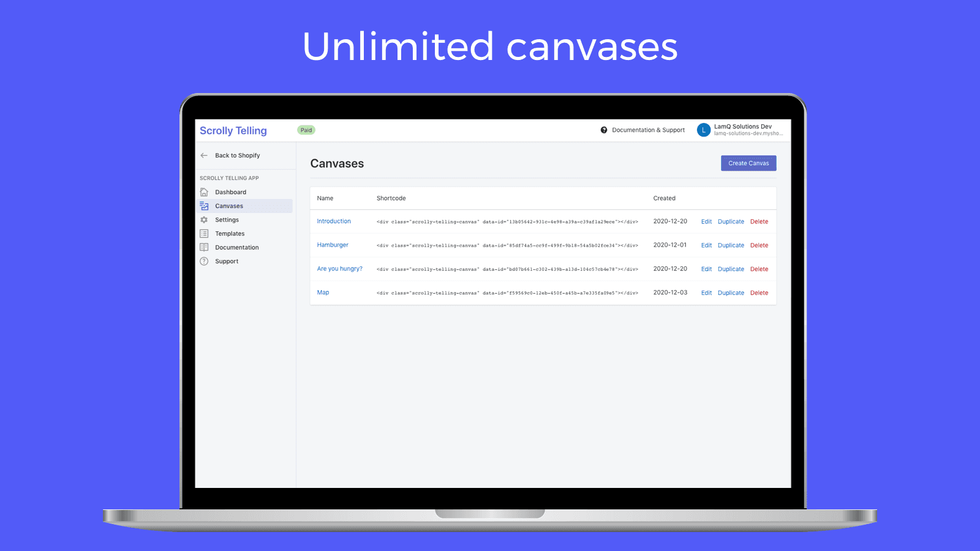
Task: Open Settings via the gear icon
Action: click(204, 219)
